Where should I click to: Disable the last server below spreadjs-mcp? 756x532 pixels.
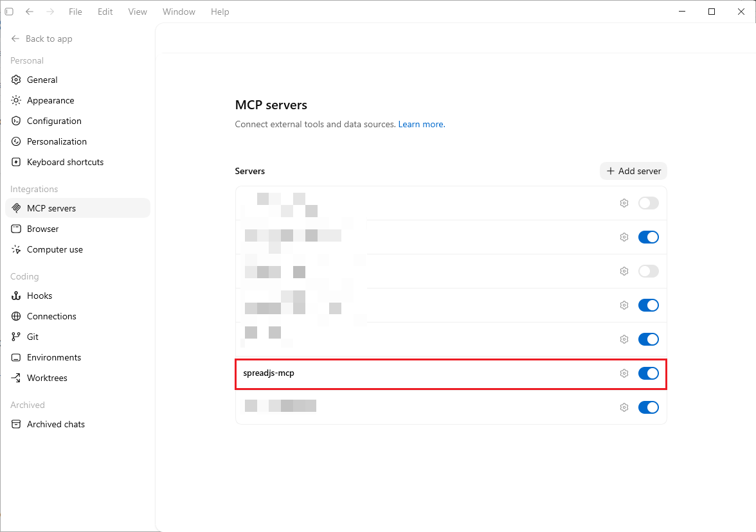pyautogui.click(x=649, y=407)
